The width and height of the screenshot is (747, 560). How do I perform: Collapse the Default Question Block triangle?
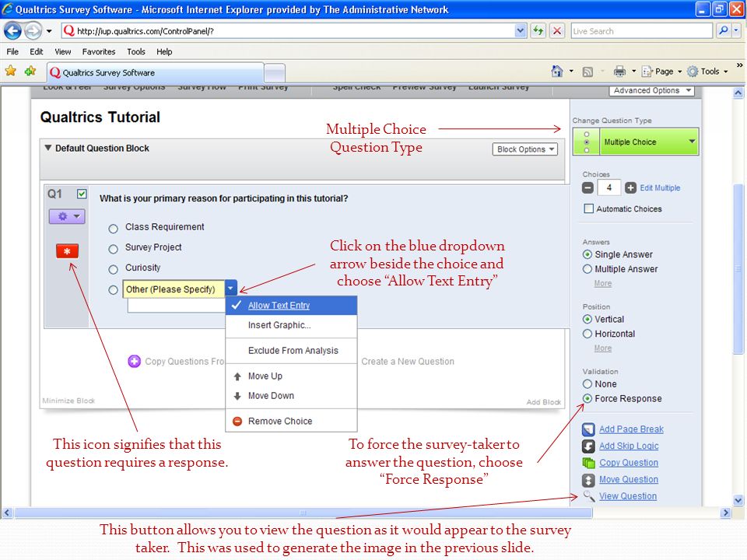pyautogui.click(x=47, y=148)
